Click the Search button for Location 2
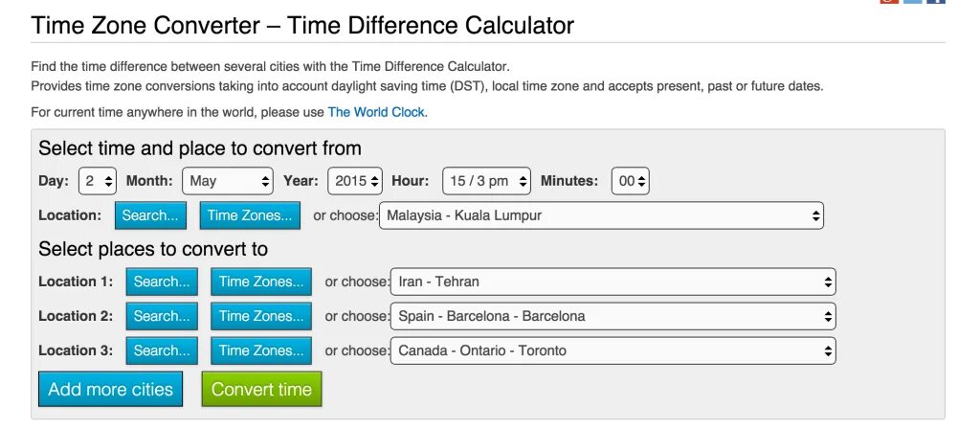 tap(162, 316)
